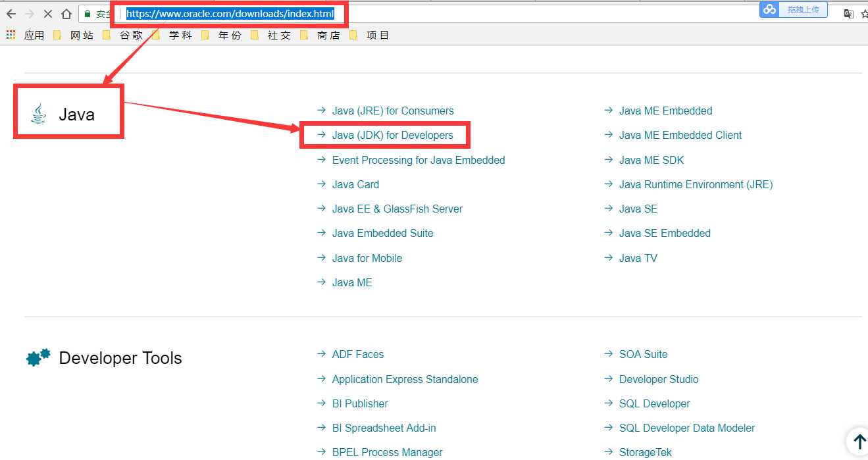
Task: Open the 社交 bookmark folder
Action: tap(270, 35)
